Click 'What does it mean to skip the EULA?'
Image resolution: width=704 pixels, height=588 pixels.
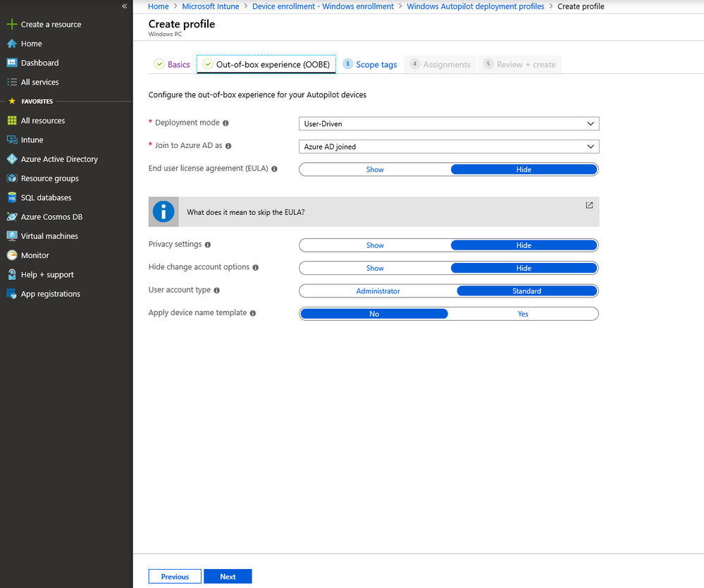(x=246, y=212)
